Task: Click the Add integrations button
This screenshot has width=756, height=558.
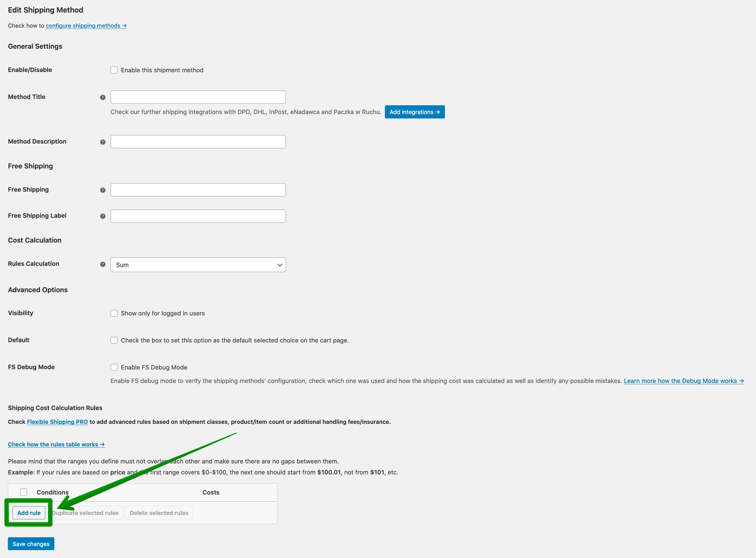Action: pyautogui.click(x=414, y=112)
